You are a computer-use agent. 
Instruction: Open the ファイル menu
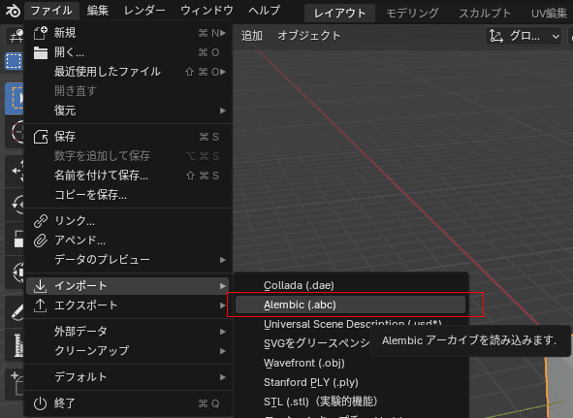(x=51, y=11)
